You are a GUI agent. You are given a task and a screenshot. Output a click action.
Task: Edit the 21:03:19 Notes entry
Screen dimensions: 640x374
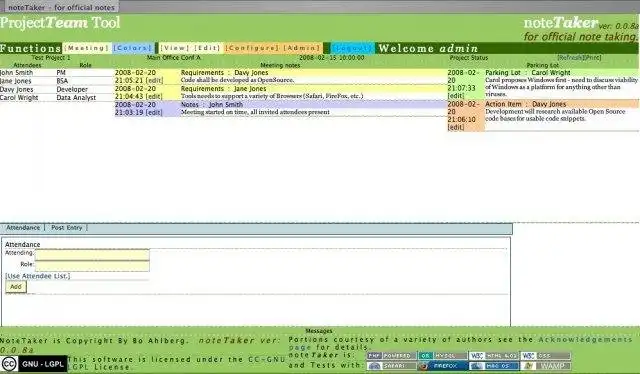tap(154, 112)
